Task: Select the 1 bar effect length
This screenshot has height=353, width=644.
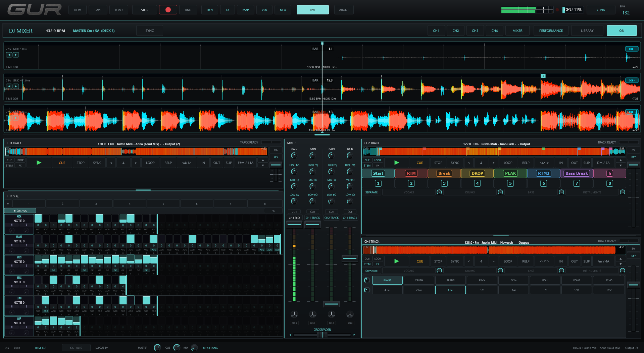Action: click(x=450, y=290)
